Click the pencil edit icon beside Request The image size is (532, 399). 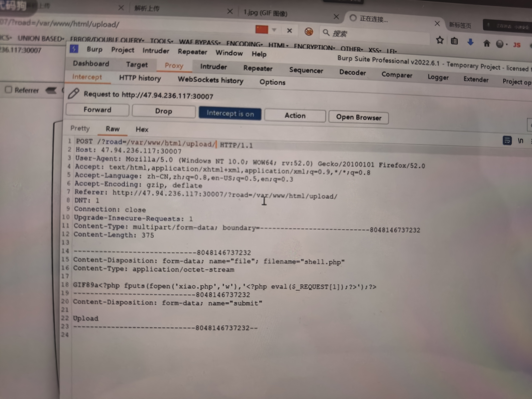[73, 94]
